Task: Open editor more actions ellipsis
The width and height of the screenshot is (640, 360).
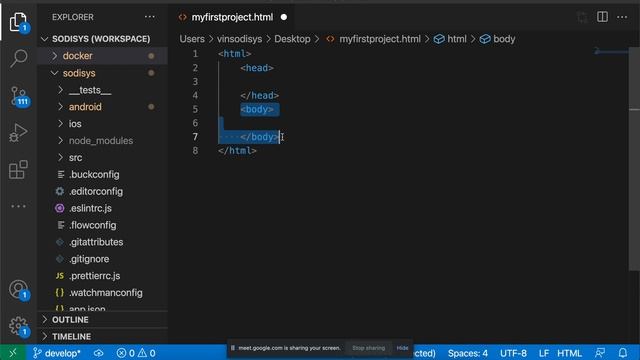Action: click(622, 17)
